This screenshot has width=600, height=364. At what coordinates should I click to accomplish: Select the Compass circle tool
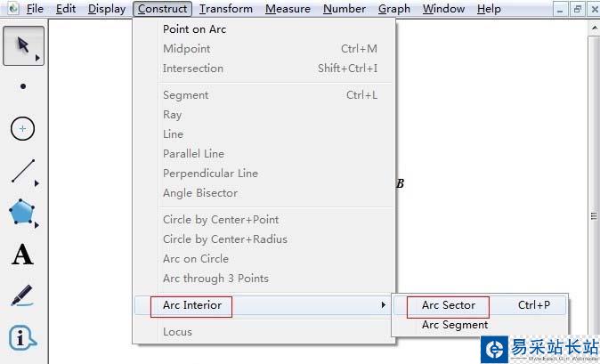click(23, 129)
